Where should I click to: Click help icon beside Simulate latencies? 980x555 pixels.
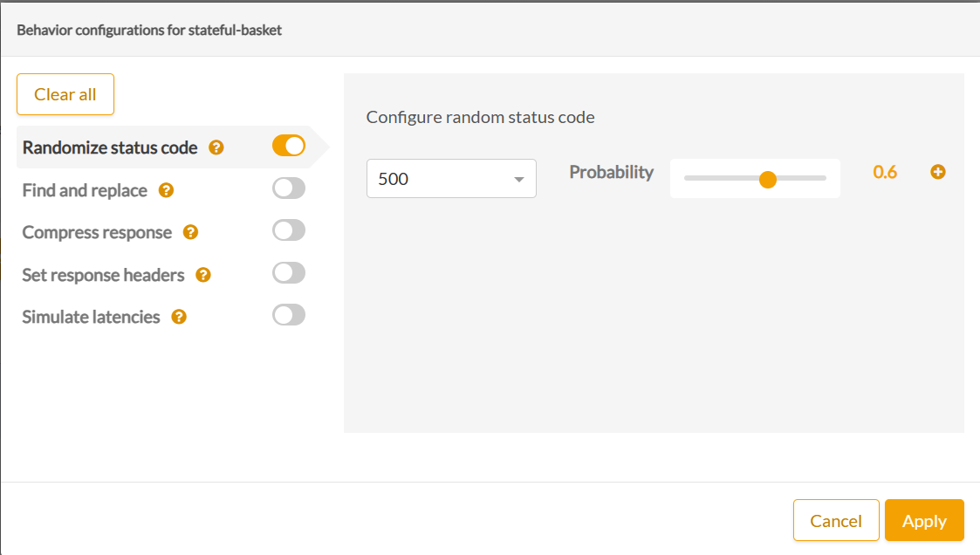click(x=179, y=317)
